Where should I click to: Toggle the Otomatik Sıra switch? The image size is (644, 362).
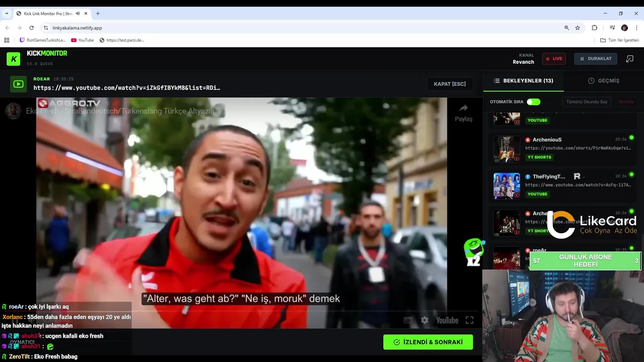533,102
